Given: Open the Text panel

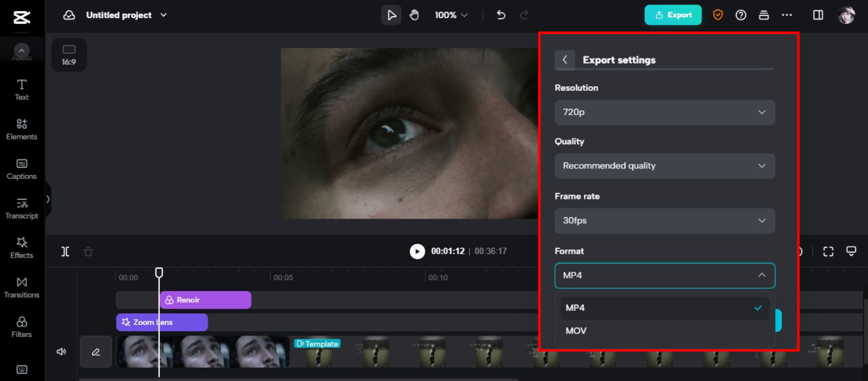Looking at the screenshot, I should pyautogui.click(x=21, y=90).
